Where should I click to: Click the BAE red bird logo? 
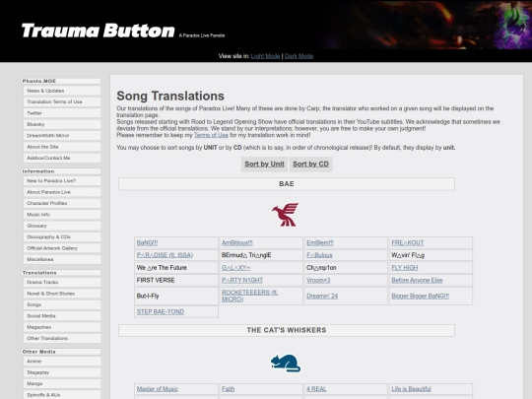tap(285, 214)
